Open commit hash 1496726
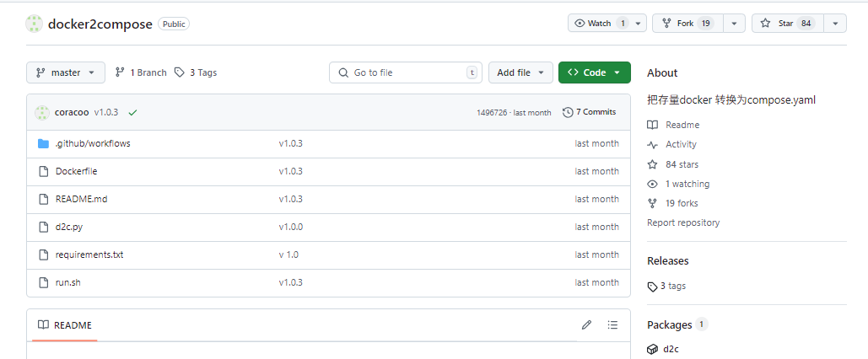This screenshot has width=868, height=359. [x=492, y=112]
